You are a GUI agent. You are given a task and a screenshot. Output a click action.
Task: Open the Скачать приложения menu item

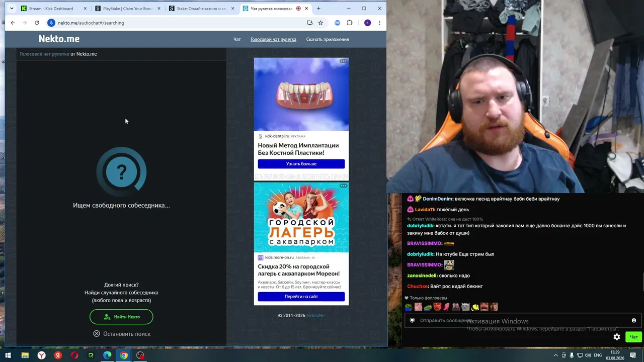328,39
